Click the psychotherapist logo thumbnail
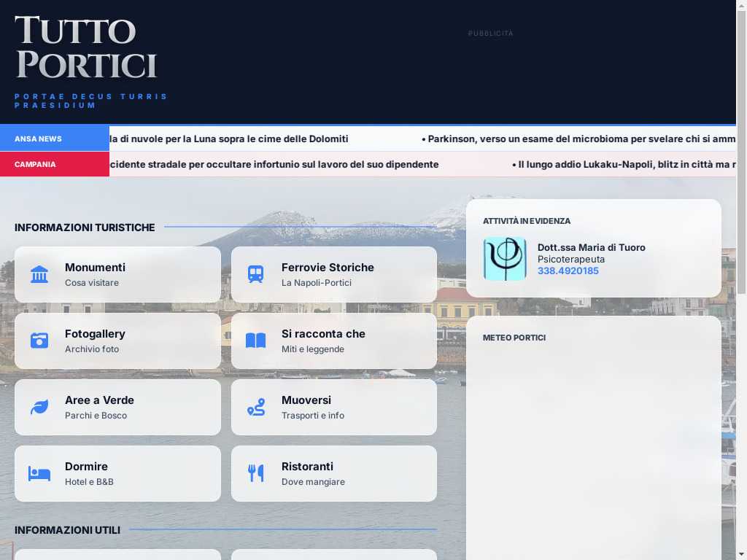Viewport: 747px width, 560px height. (x=505, y=259)
